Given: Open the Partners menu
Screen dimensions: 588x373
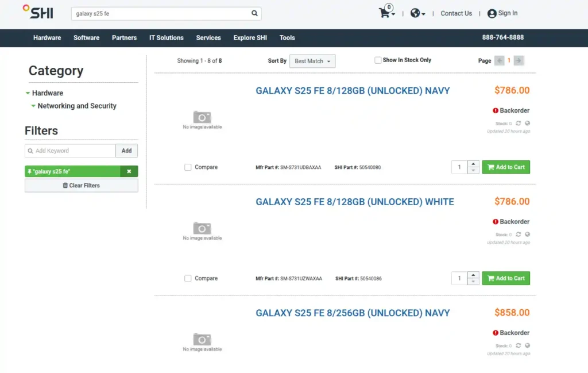Looking at the screenshot, I should pyautogui.click(x=124, y=38).
